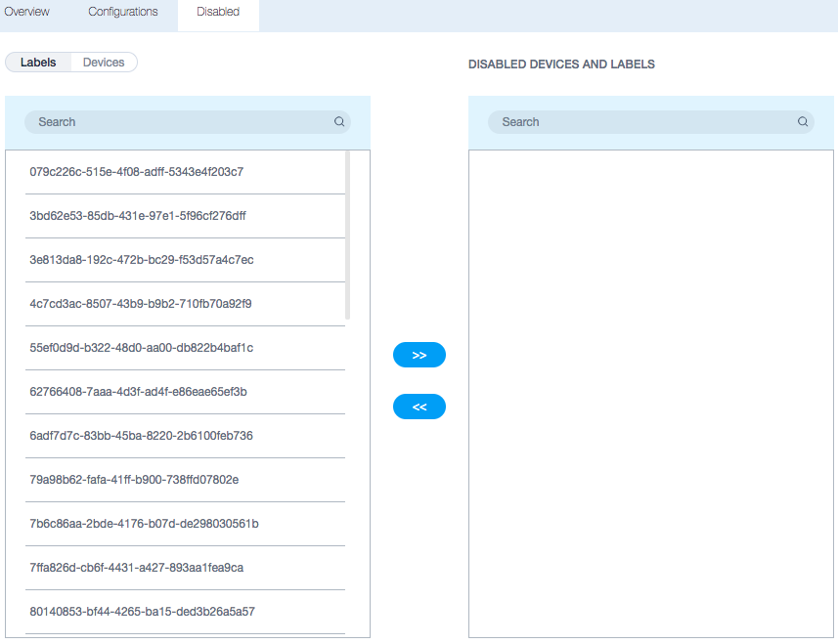Select the Disabled tab

[218, 12]
